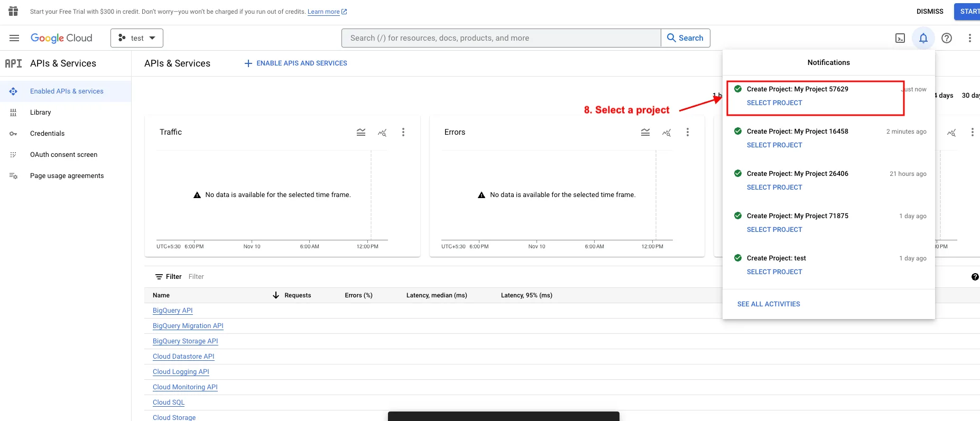
Task: Click SEE ALL ACTIVITIES
Action: (769, 304)
